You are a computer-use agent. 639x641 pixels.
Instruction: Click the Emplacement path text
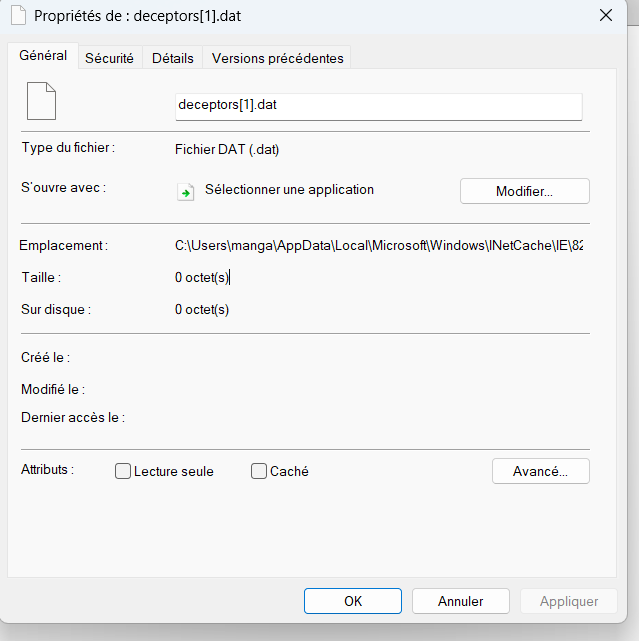379,245
